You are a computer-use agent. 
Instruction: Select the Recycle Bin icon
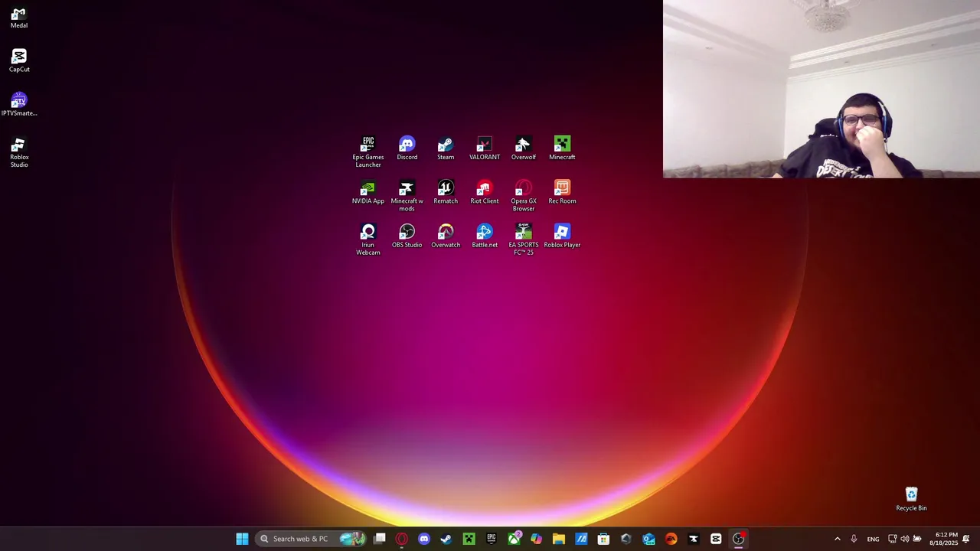[911, 499]
